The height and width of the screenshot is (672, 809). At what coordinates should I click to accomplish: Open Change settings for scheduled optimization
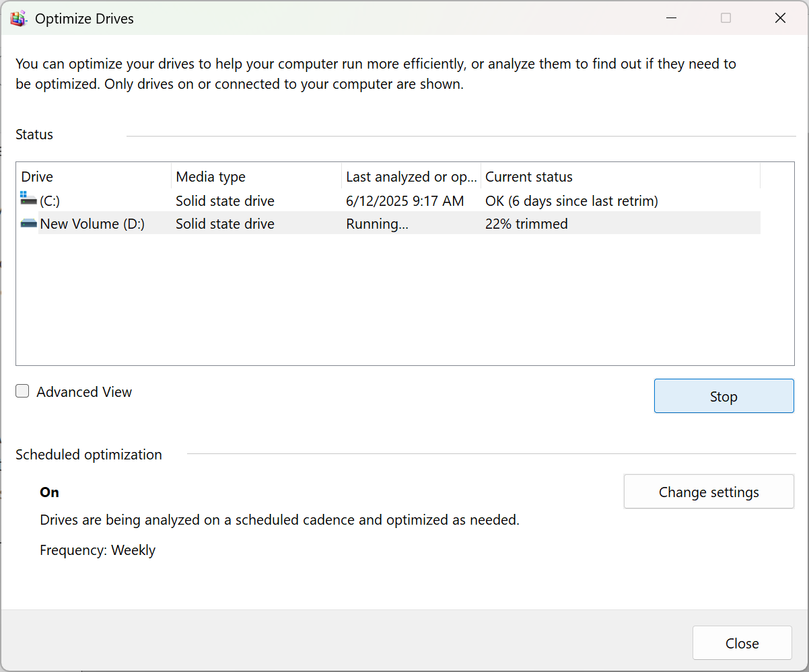709,492
